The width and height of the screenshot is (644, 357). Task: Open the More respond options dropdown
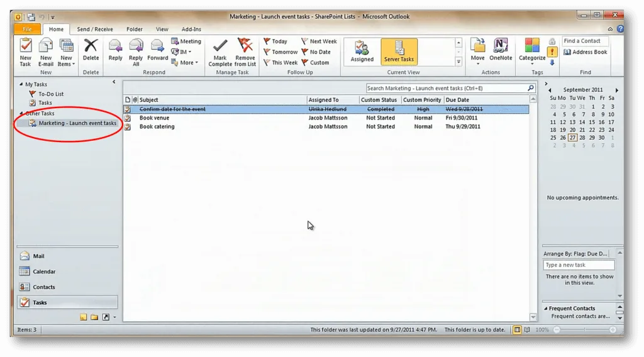[x=184, y=62]
